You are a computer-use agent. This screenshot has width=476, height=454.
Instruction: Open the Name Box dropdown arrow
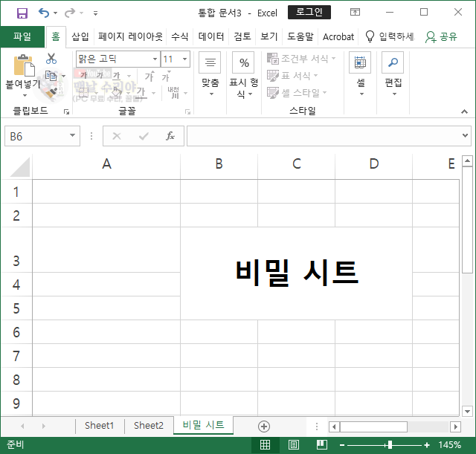coord(73,135)
